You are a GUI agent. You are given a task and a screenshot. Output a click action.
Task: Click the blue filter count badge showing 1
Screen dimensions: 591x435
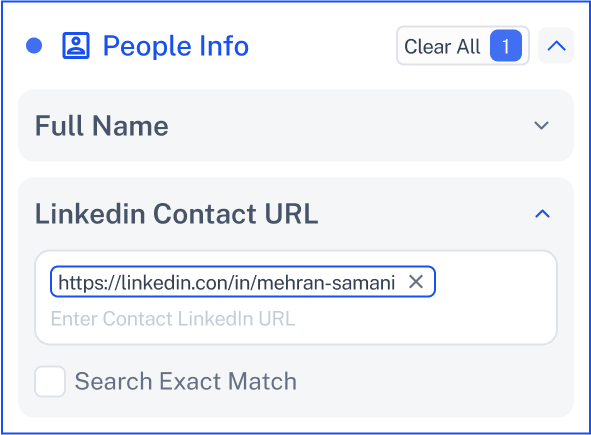tap(506, 46)
